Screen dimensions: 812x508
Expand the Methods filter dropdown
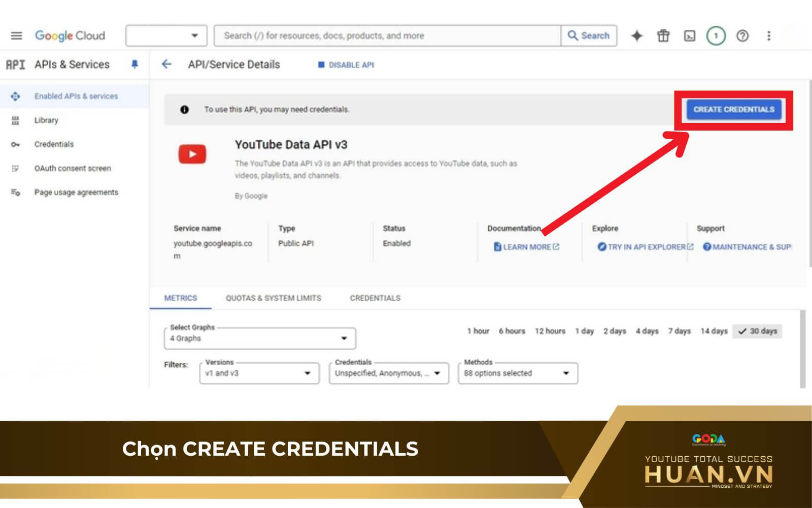point(517,373)
